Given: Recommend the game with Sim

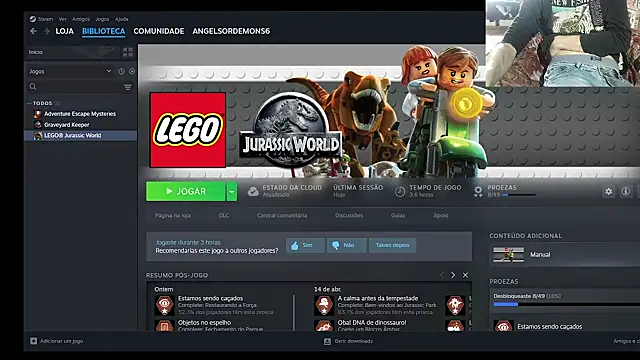Looking at the screenshot, I should (x=305, y=245).
